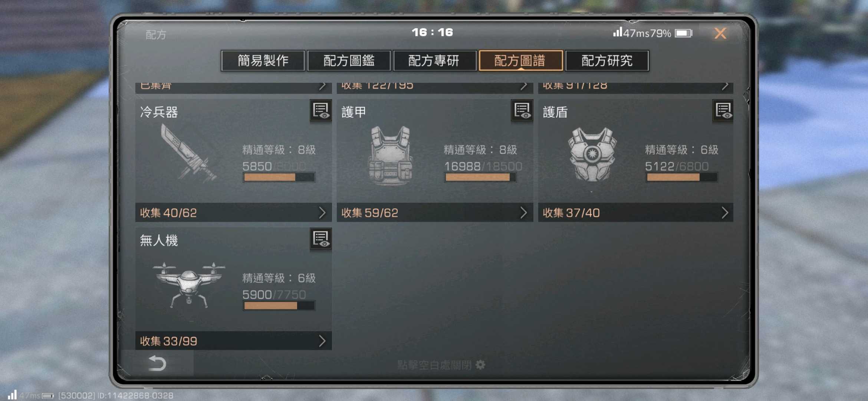The width and height of the screenshot is (868, 401).
Task: Expand the 收集 33/99 row
Action: (x=233, y=341)
